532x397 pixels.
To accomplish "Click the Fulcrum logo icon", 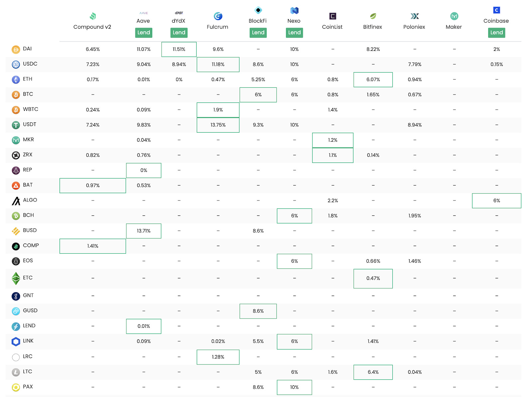I will [x=218, y=16].
